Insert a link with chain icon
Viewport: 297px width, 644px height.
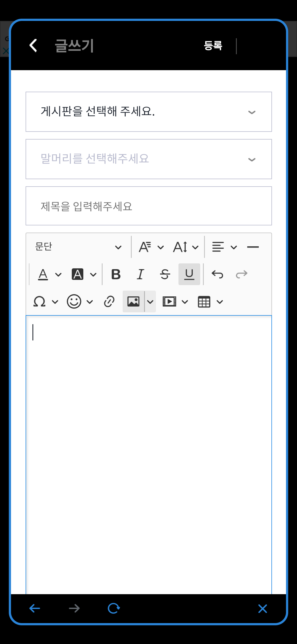(109, 301)
